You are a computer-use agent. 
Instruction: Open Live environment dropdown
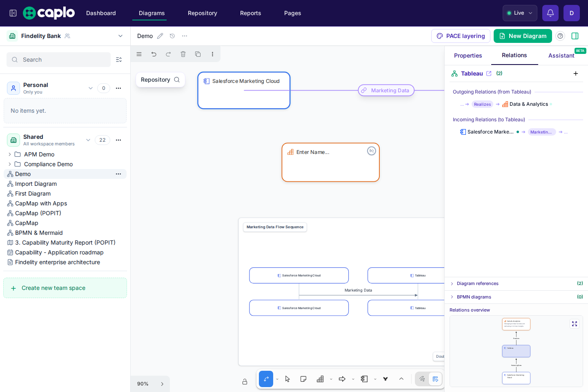click(520, 13)
